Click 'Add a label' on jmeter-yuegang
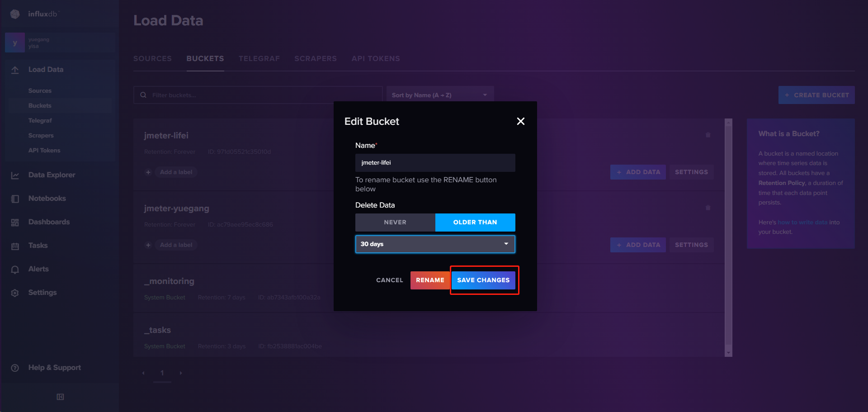 point(176,245)
